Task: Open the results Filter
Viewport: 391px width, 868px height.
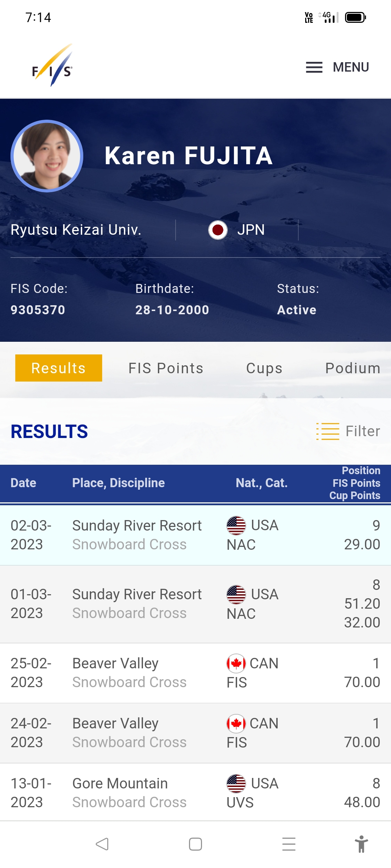Action: [348, 431]
